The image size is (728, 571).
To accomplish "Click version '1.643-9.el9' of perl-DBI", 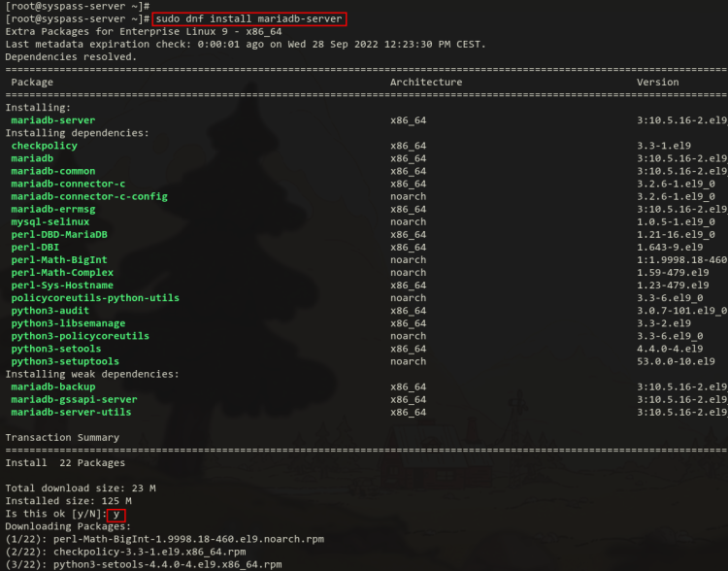I will click(x=670, y=248).
